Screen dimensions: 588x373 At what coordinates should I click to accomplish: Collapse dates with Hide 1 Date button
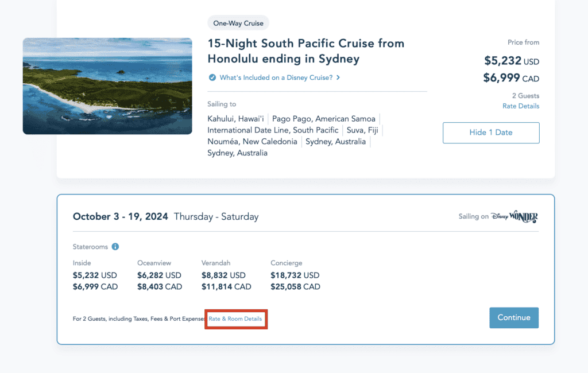pyautogui.click(x=491, y=133)
